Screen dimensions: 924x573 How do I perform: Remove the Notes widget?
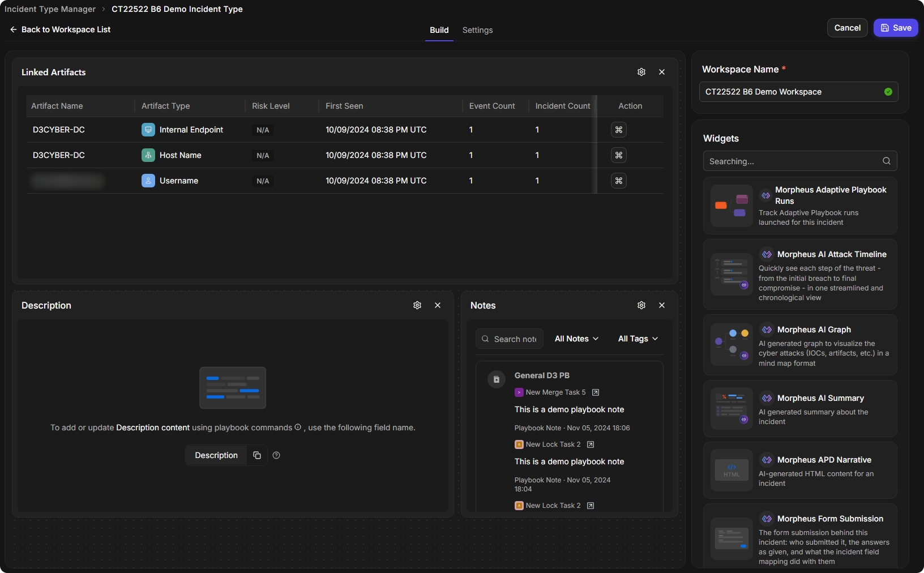click(662, 305)
